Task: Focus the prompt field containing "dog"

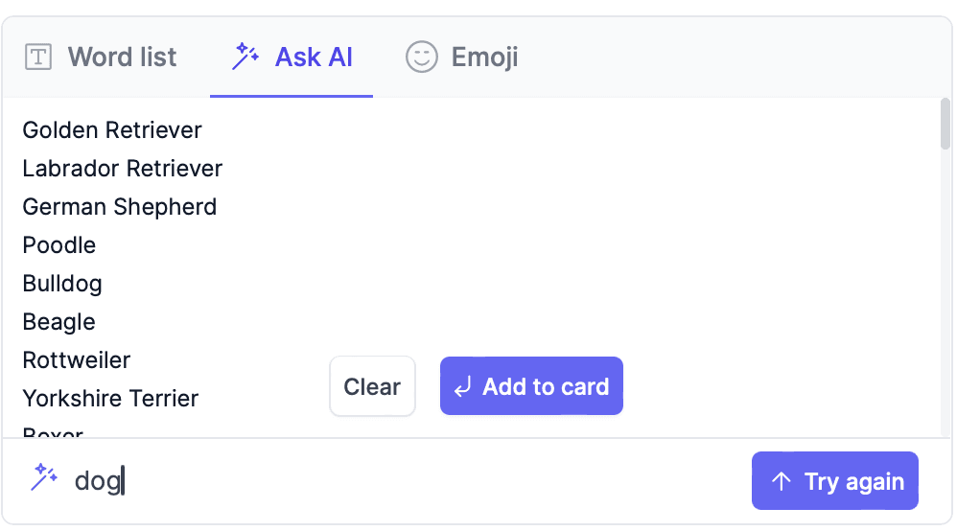Action: [x=384, y=481]
